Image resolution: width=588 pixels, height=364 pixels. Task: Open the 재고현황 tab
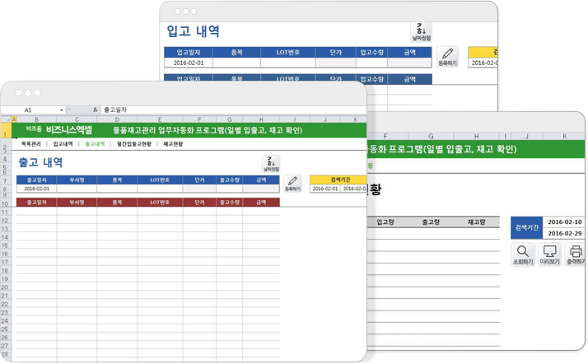[x=173, y=144]
